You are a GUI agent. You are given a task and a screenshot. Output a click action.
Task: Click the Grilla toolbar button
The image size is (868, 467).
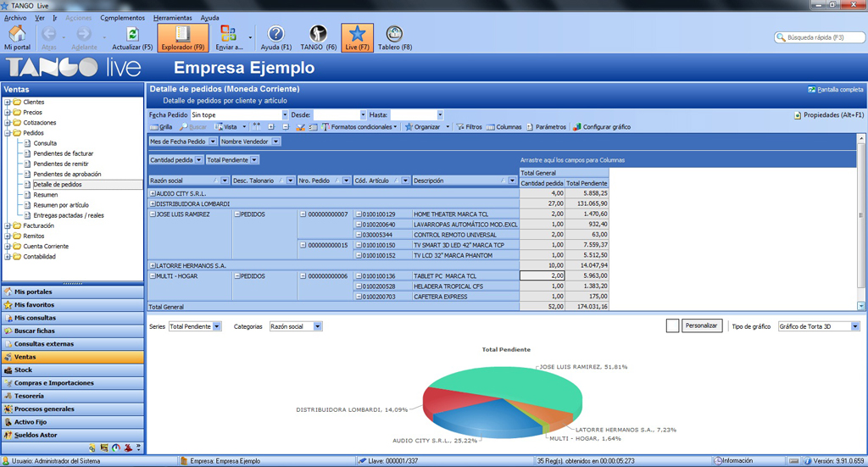pos(161,127)
